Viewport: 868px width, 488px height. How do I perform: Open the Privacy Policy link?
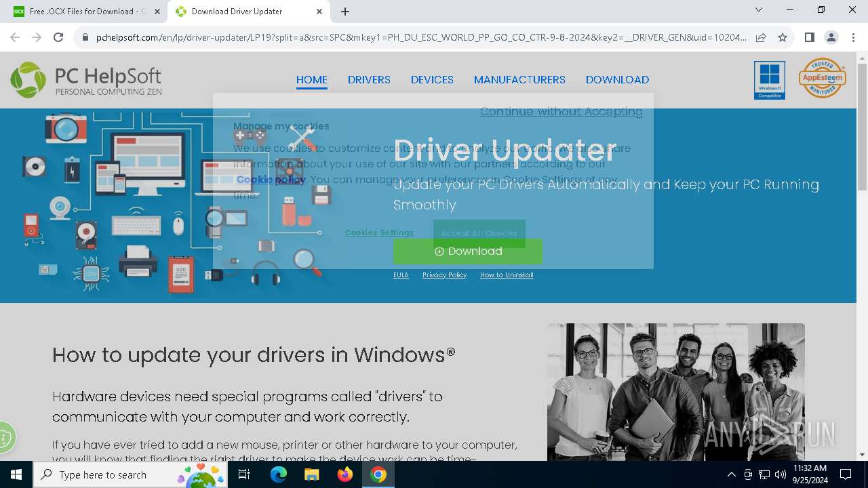pos(444,275)
